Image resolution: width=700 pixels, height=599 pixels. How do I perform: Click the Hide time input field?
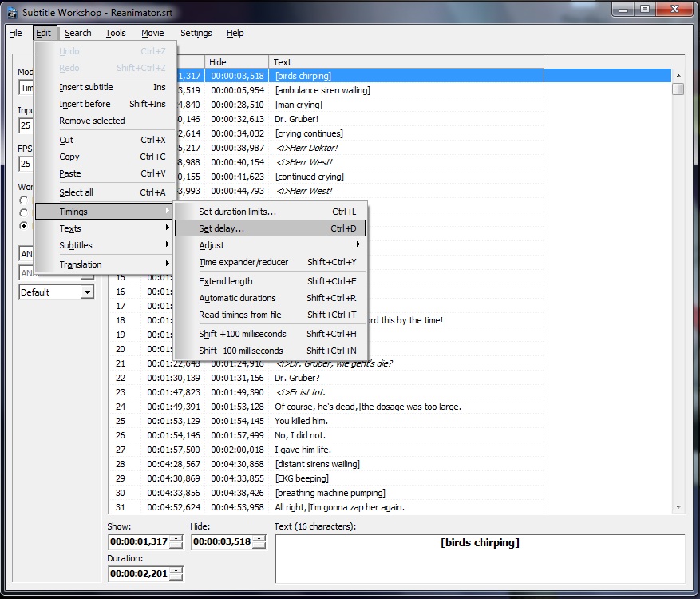click(223, 541)
